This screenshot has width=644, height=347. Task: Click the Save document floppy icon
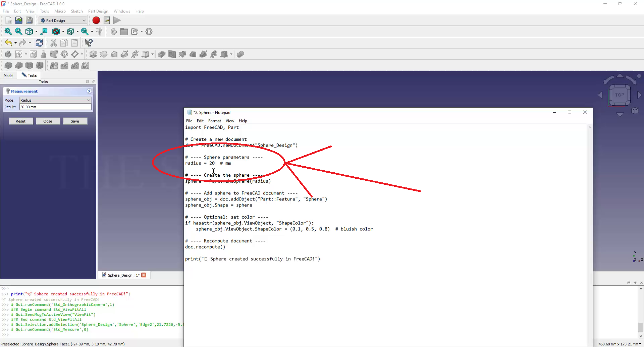29,20
